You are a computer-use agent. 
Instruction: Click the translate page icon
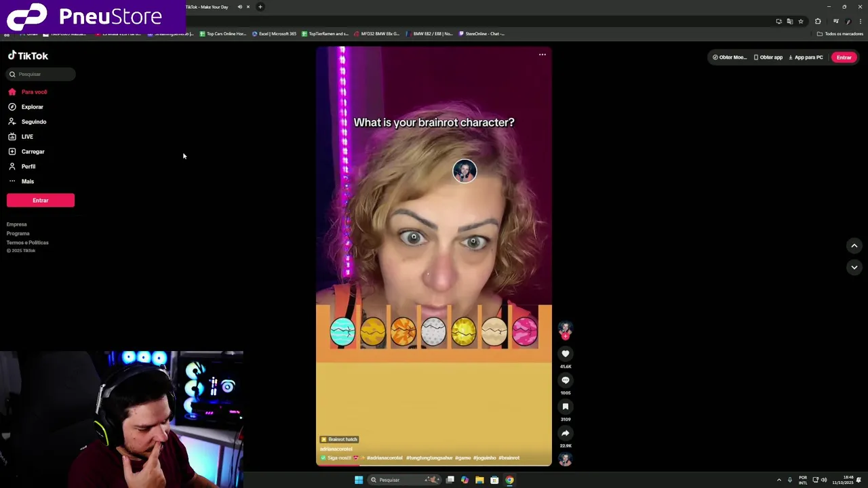(789, 21)
